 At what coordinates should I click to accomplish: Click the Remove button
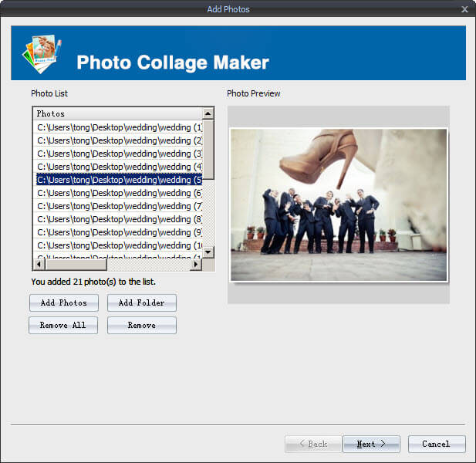point(141,325)
